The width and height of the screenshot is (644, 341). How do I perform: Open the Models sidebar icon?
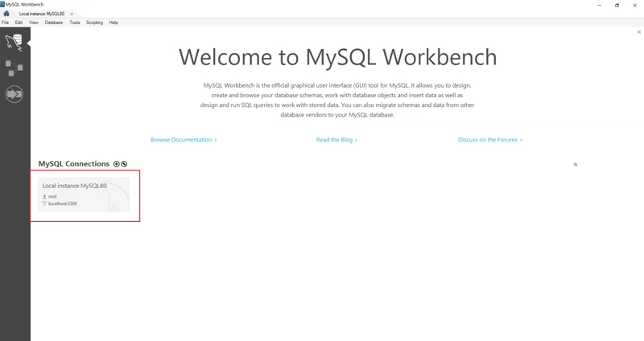(x=14, y=68)
